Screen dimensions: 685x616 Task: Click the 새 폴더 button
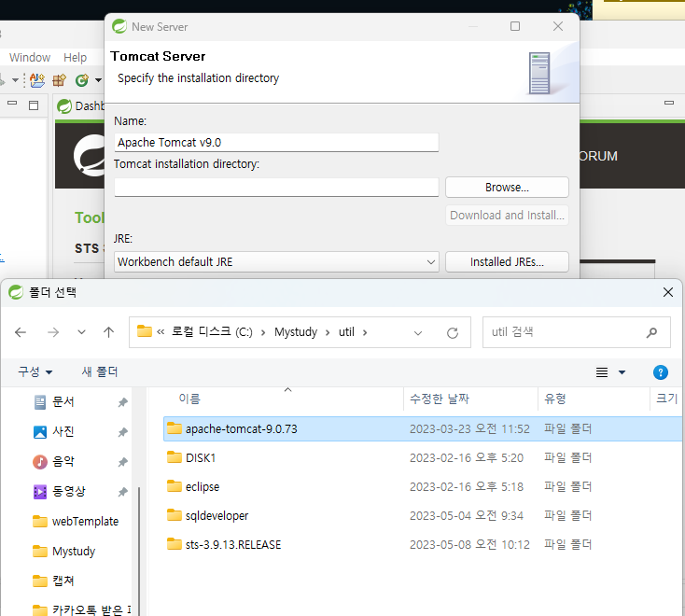click(x=100, y=371)
